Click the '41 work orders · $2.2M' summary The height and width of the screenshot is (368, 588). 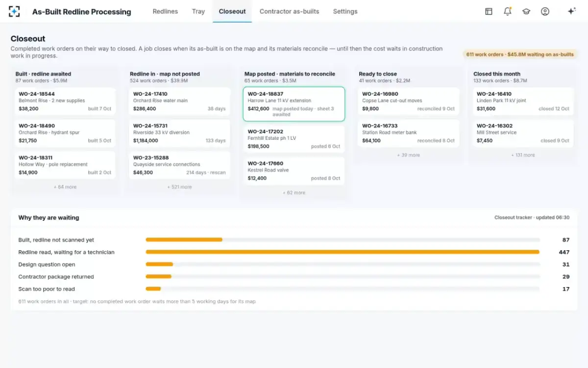(385, 80)
